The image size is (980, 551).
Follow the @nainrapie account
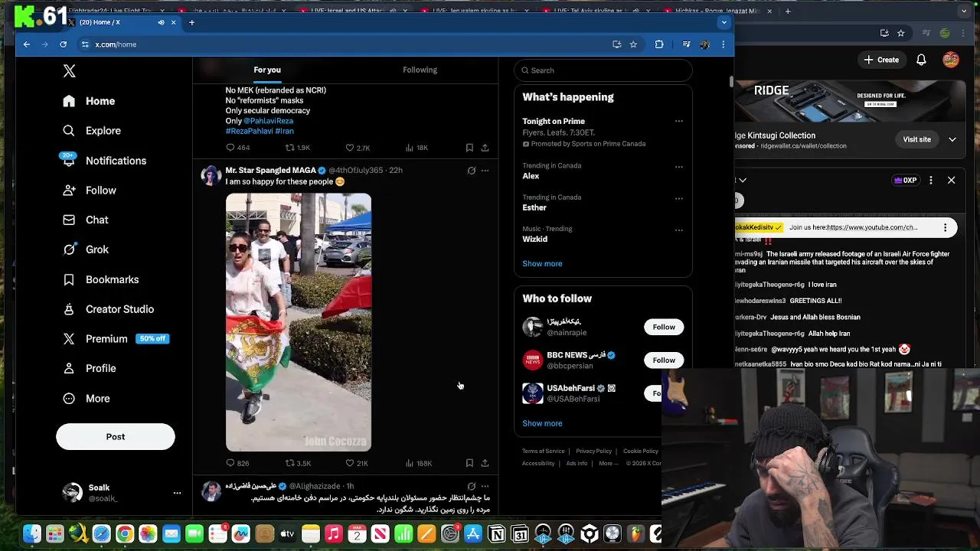pos(664,327)
